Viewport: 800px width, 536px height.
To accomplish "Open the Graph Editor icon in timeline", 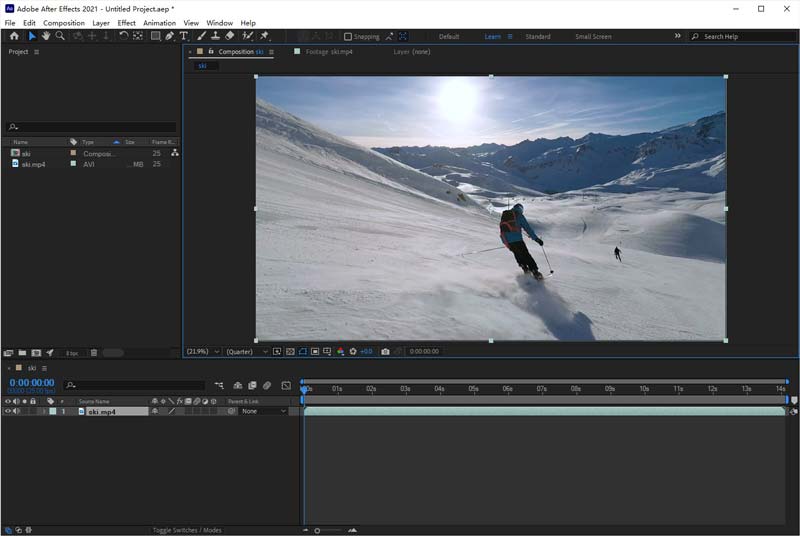I will pos(286,386).
